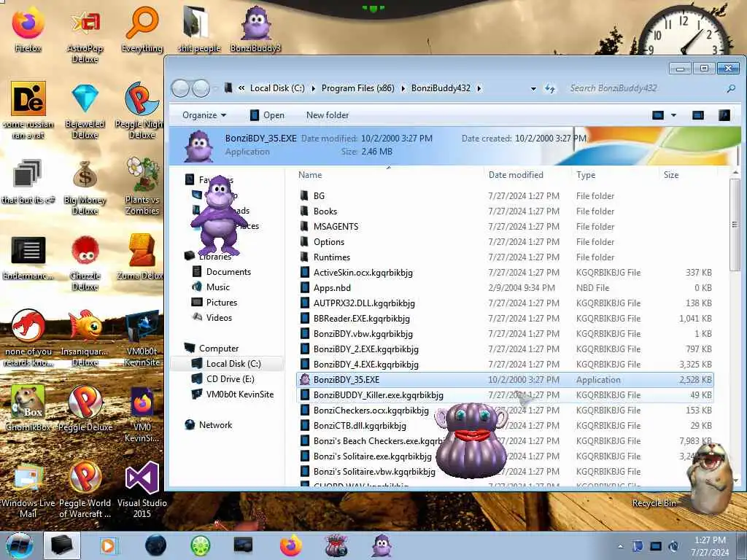Select VM0b0t KevinSite in navigation pane

tap(233, 394)
